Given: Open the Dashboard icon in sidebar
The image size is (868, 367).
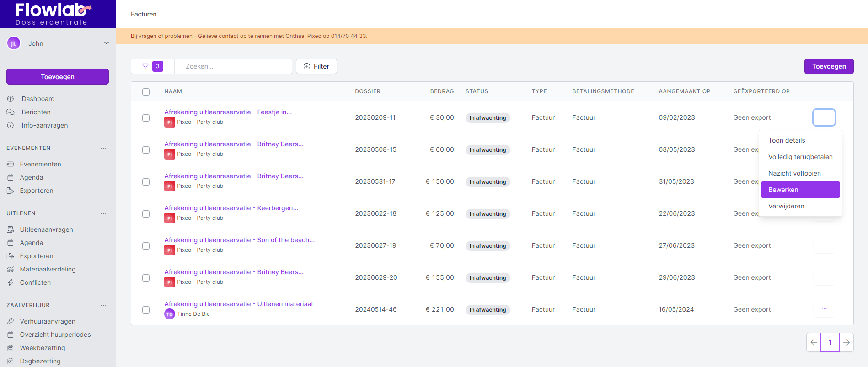Looking at the screenshot, I should coord(11,99).
